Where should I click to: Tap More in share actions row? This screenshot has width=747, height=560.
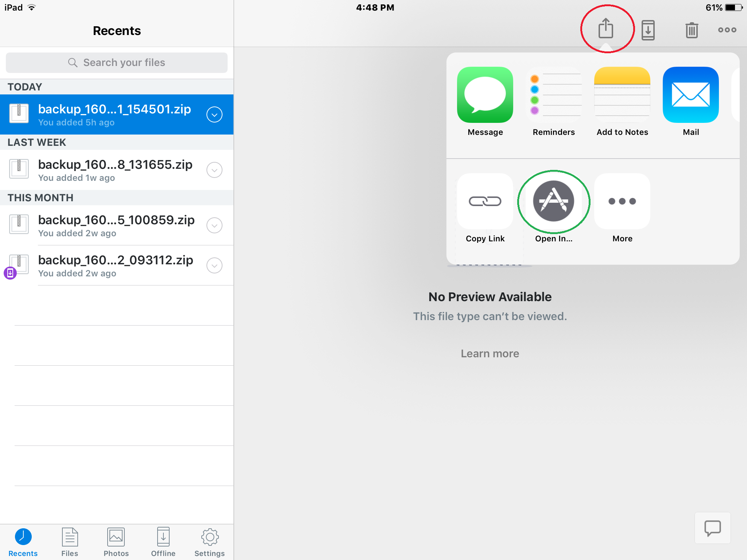[x=622, y=202]
